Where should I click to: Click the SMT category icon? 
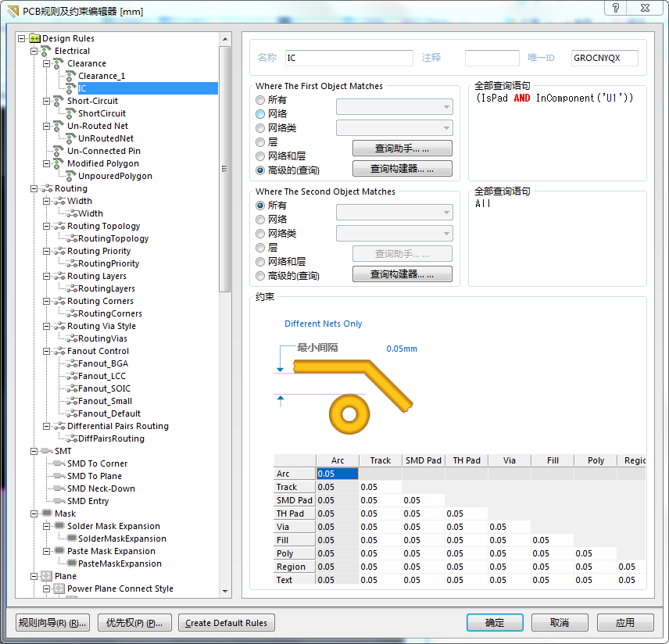[46, 451]
